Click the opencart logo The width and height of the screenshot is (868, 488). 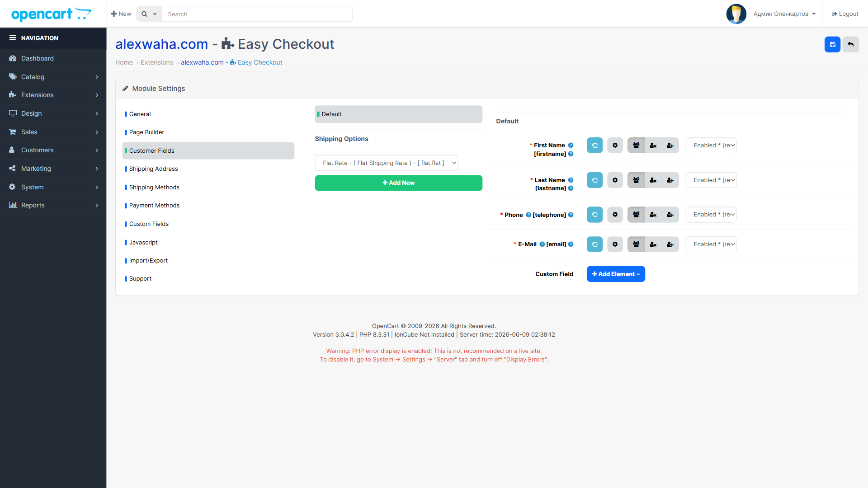tap(51, 14)
